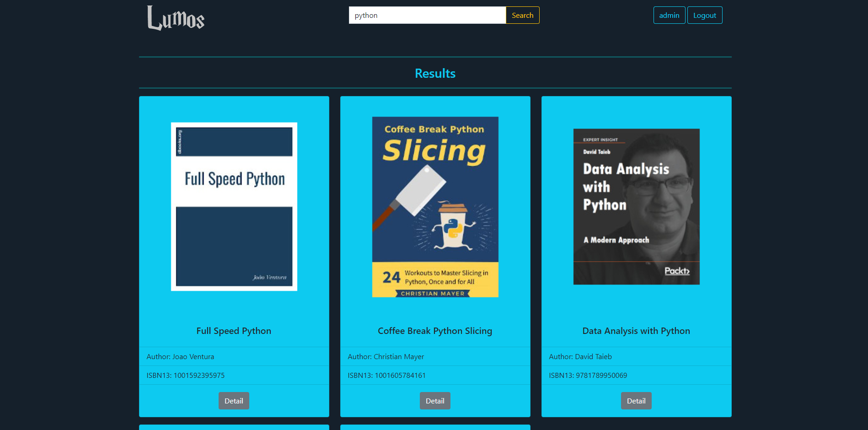Open details for Coffee Break Python Slicing

click(x=435, y=401)
